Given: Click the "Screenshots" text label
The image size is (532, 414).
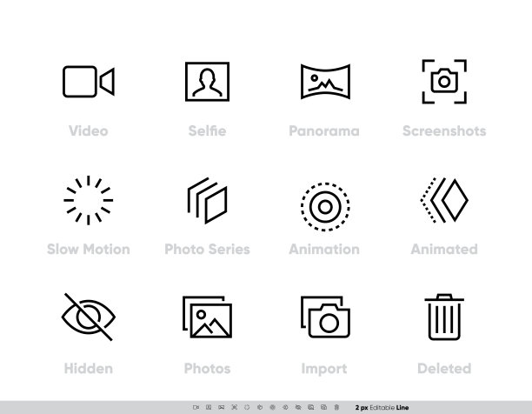Looking at the screenshot, I should [x=444, y=131].
